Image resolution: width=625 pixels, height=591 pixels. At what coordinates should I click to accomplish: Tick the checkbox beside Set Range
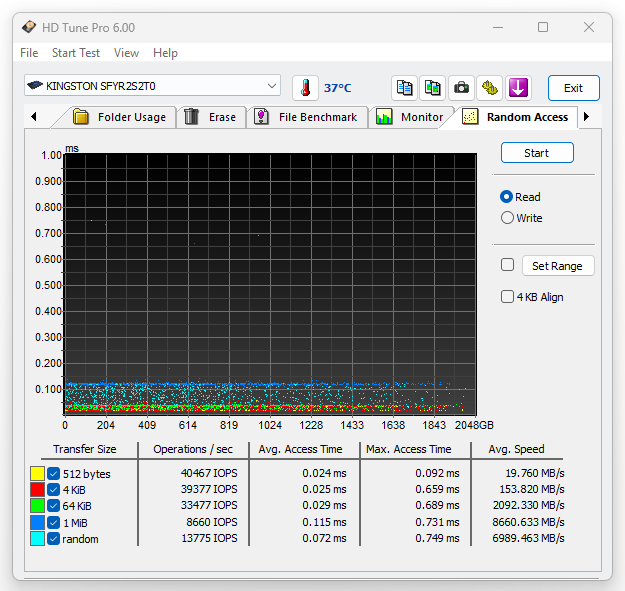pyautogui.click(x=508, y=265)
